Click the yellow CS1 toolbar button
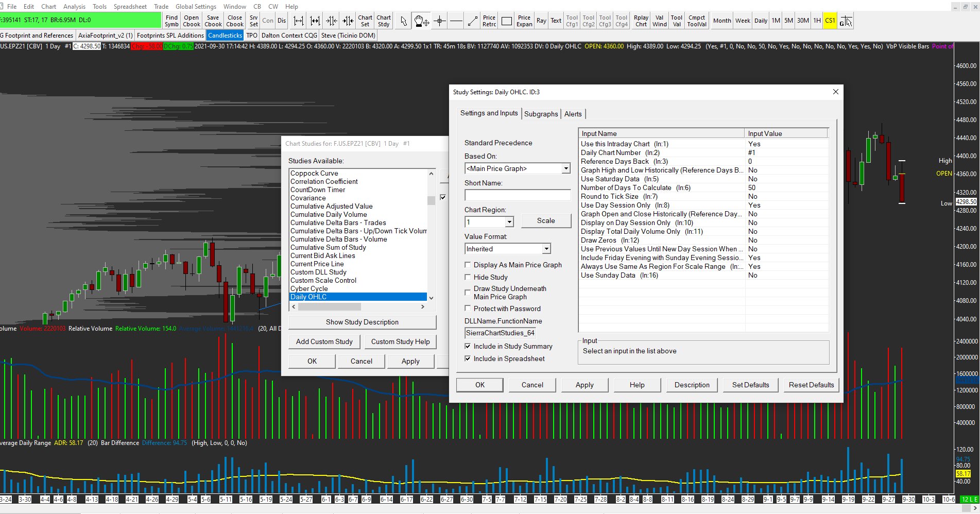The height and width of the screenshot is (514, 980). [830, 21]
